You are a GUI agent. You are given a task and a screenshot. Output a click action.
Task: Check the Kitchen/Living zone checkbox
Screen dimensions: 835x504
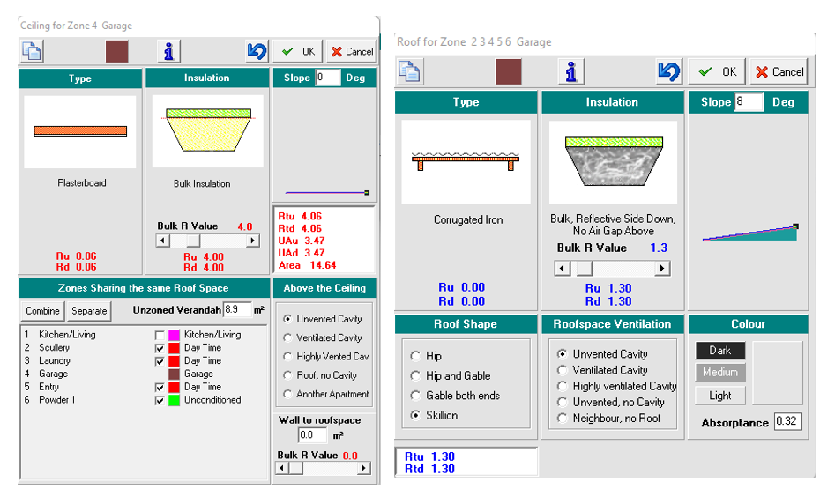160,336
